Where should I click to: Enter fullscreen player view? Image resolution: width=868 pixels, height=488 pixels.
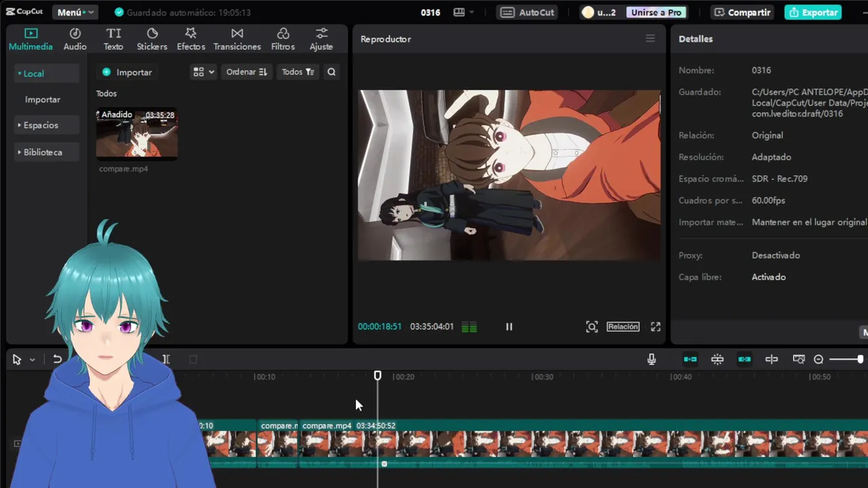(x=656, y=327)
